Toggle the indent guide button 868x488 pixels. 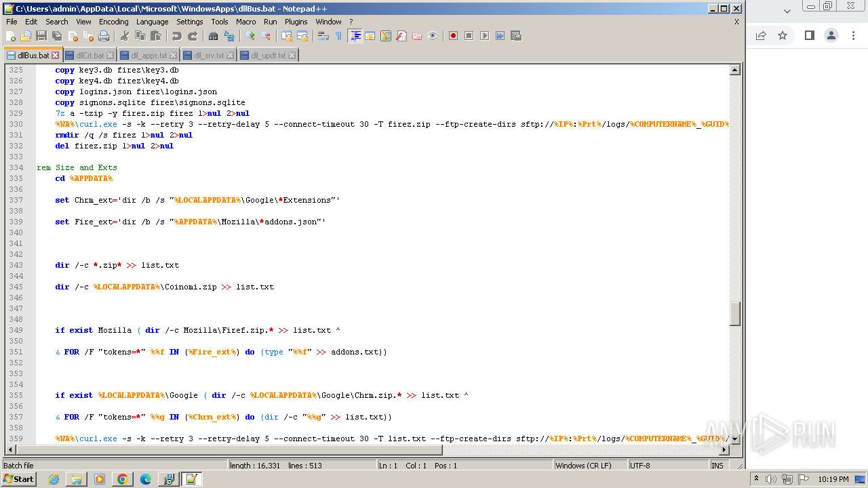pyautogui.click(x=355, y=36)
